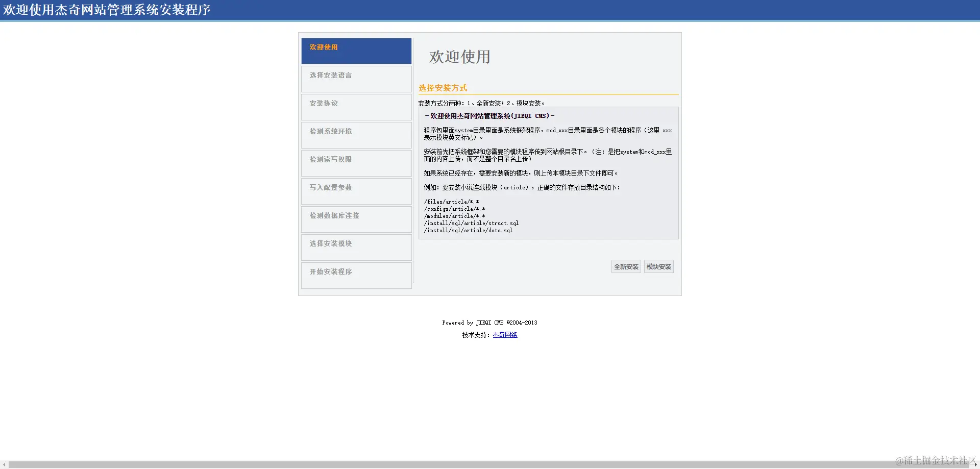Click the line /files/article/*.*
The image size is (980, 469).
(451, 202)
